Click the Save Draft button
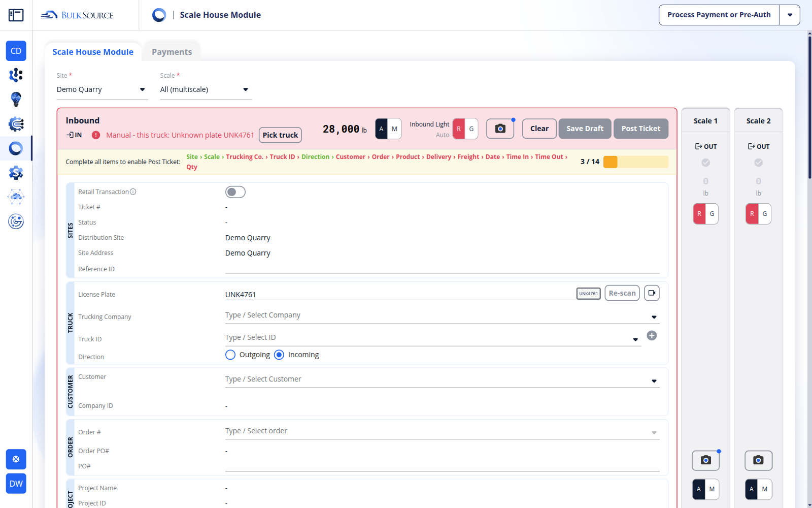 [x=585, y=129]
